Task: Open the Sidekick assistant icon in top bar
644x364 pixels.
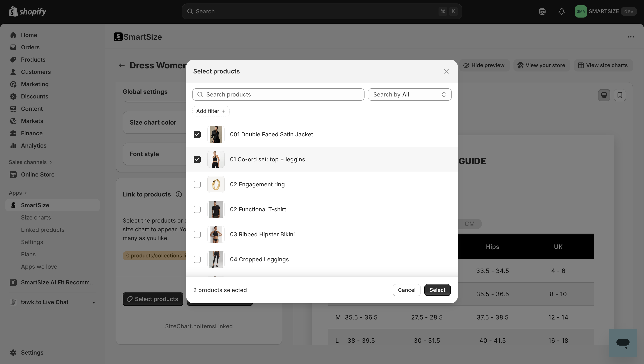Action: coord(542,11)
